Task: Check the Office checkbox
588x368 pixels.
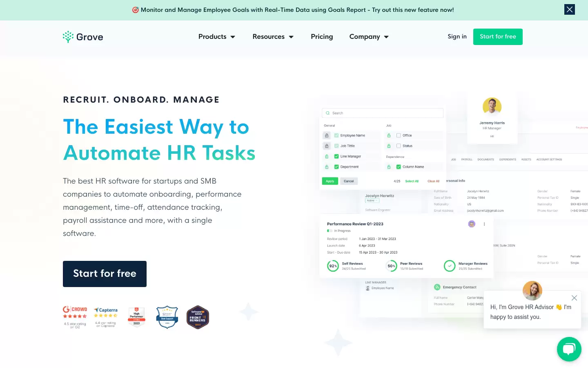Action: pos(399,135)
